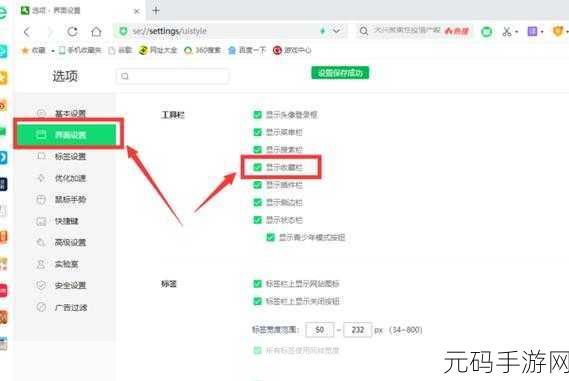Click the settings search magnifier icon
569x381 pixels.
click(125, 76)
